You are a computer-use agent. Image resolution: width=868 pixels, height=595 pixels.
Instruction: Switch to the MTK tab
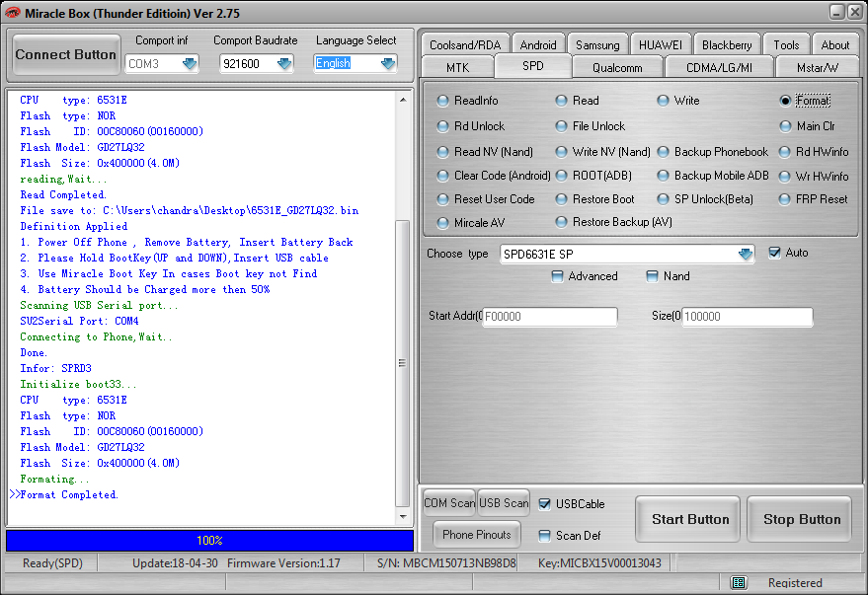click(x=457, y=67)
